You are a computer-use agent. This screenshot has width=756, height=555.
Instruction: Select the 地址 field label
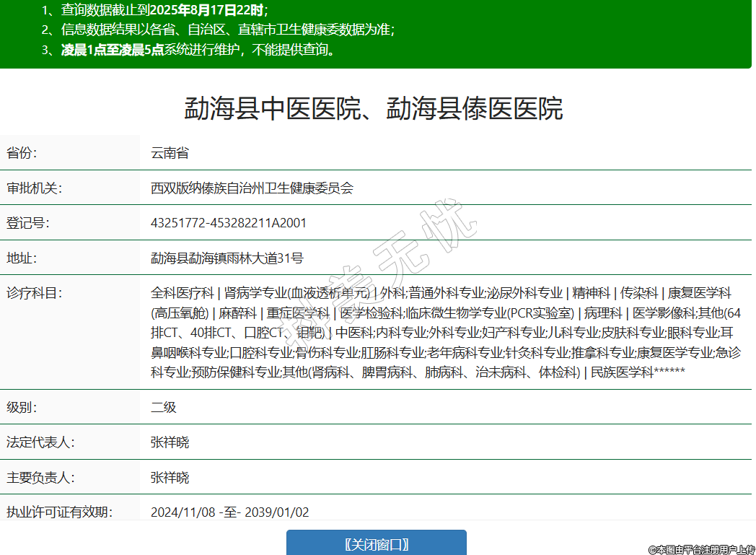tap(22, 258)
